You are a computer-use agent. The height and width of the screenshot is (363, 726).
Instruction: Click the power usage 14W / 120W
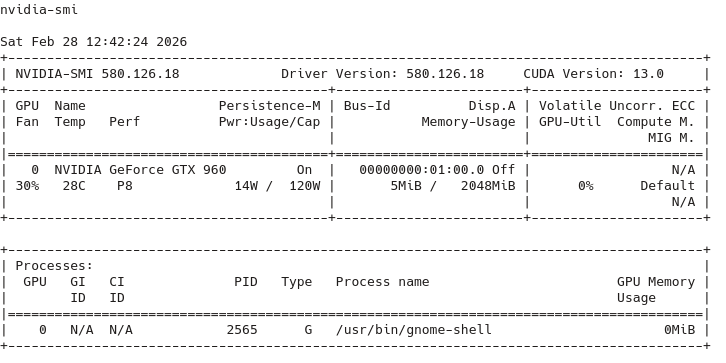click(x=277, y=186)
